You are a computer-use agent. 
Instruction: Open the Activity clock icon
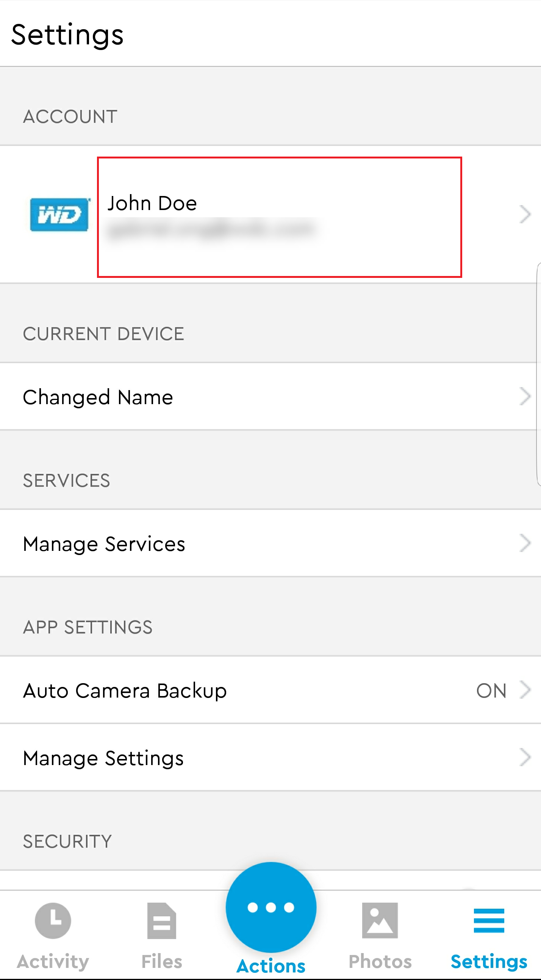53,920
